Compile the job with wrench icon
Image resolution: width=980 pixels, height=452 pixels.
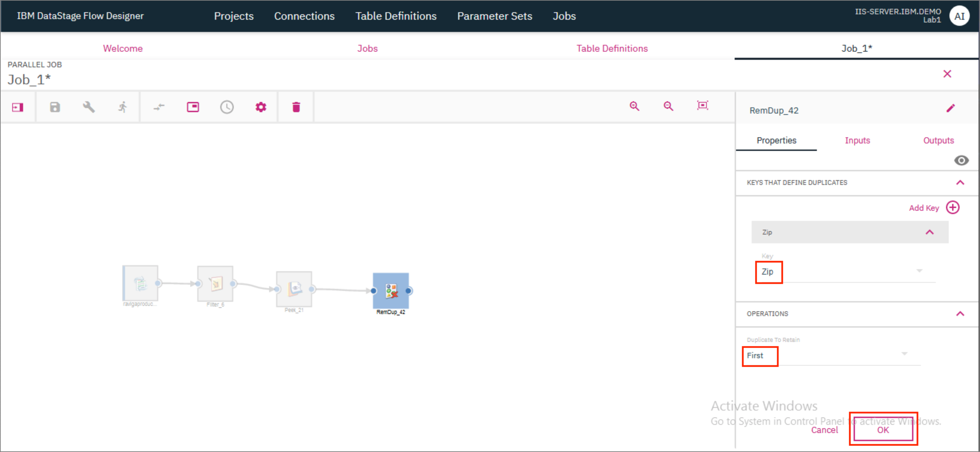(89, 107)
